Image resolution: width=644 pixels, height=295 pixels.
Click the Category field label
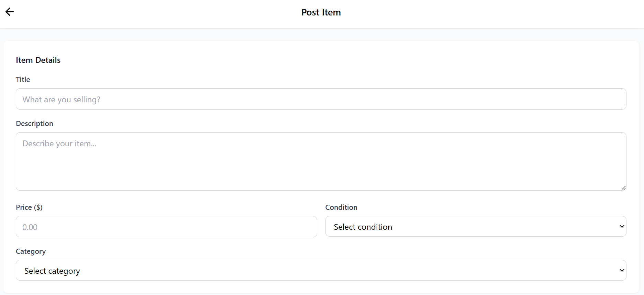point(31,251)
